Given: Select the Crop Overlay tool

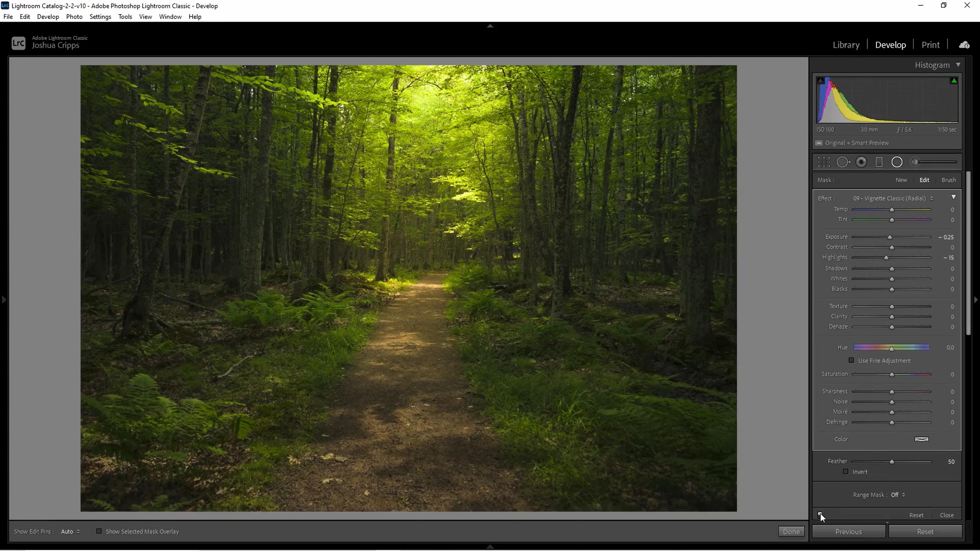Looking at the screenshot, I should [x=824, y=162].
